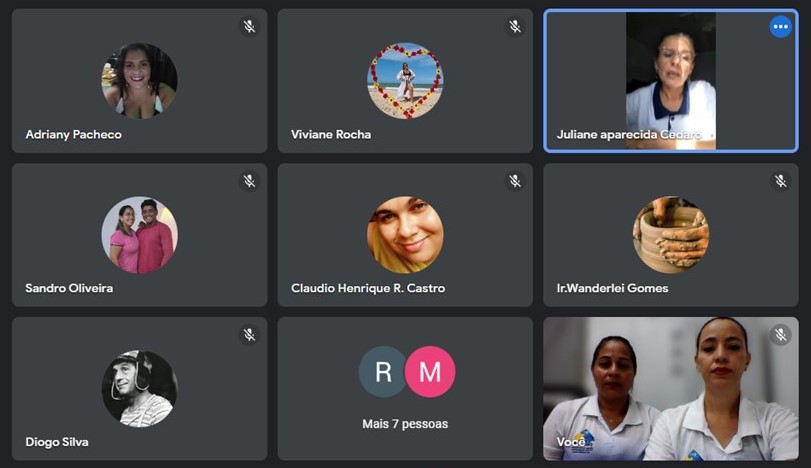Screen dimensions: 811x468
Task: Click muted mic icon on Ir.Wanderlei Gomes tile
Action: click(780, 181)
